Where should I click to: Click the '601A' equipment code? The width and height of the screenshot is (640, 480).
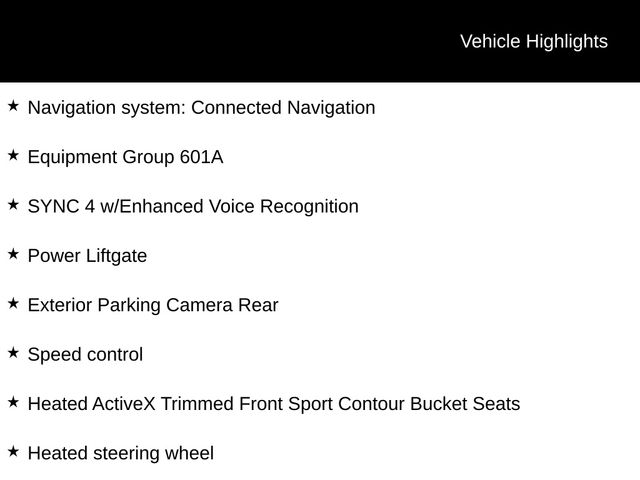[x=202, y=157]
